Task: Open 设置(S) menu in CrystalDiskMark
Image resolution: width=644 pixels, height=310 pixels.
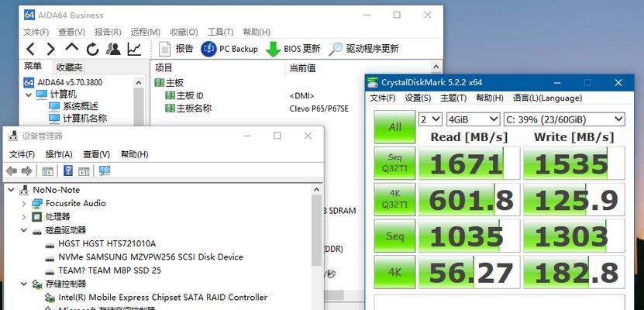Action: (x=418, y=98)
